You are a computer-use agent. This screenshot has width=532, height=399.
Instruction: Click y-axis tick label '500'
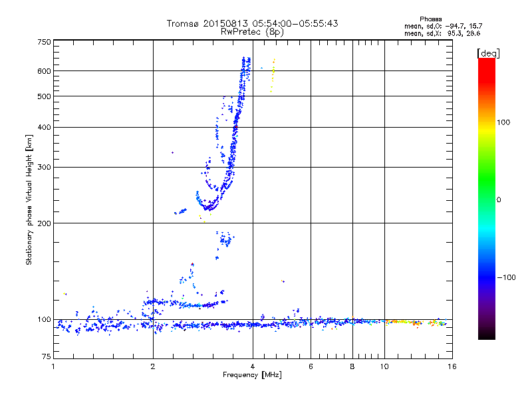coord(44,96)
